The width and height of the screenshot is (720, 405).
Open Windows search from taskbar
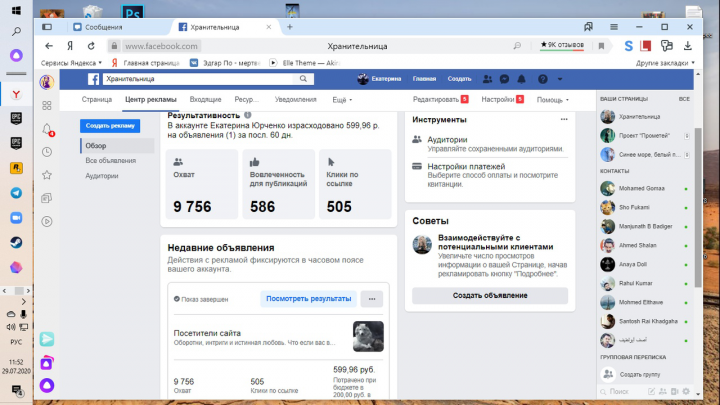coord(16,31)
